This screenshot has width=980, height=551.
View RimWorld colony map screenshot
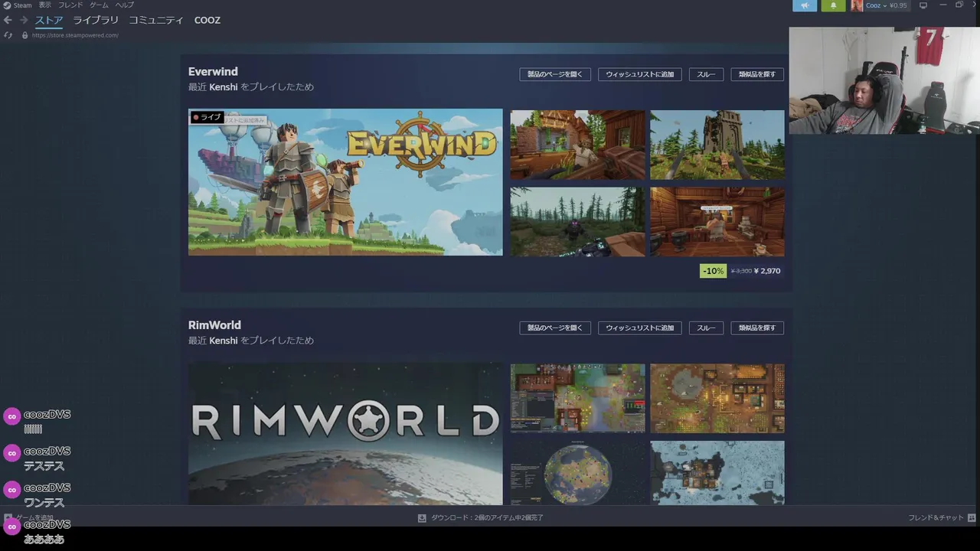pos(577,398)
